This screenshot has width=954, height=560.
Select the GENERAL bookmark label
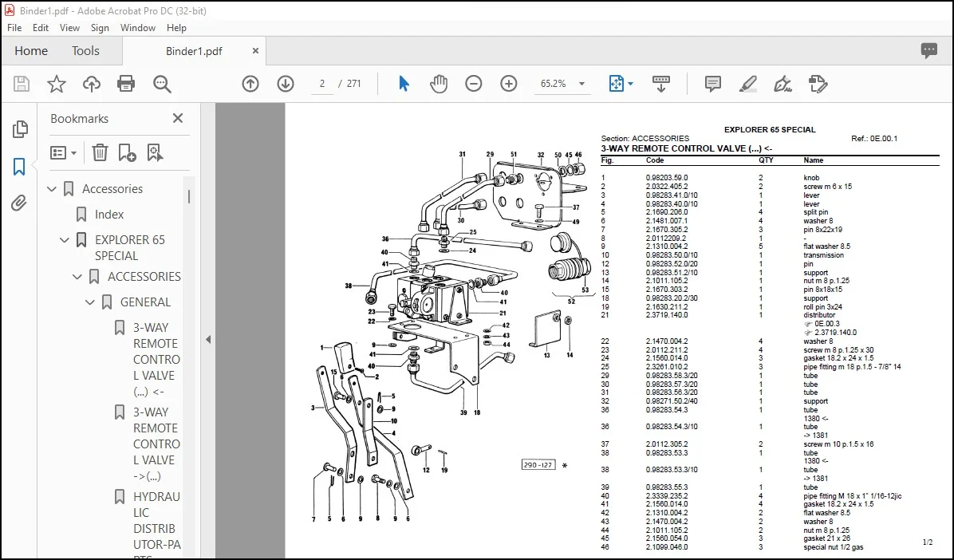145,302
